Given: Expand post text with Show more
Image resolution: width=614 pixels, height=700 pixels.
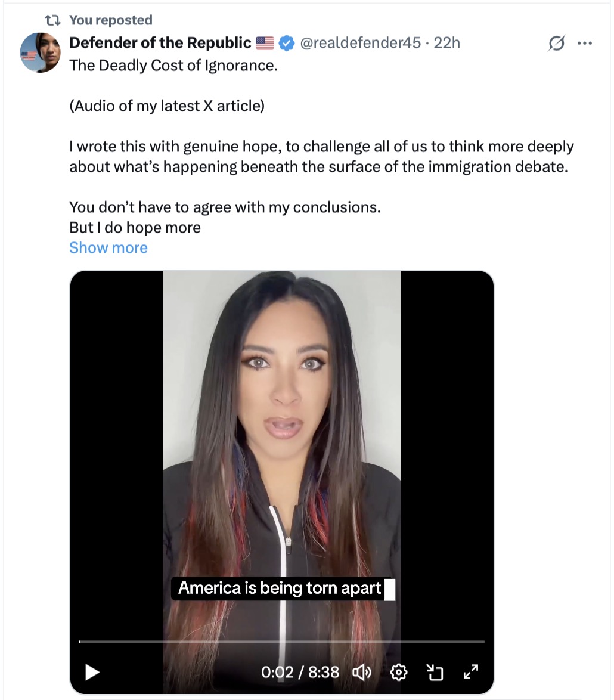Looking at the screenshot, I should (108, 247).
